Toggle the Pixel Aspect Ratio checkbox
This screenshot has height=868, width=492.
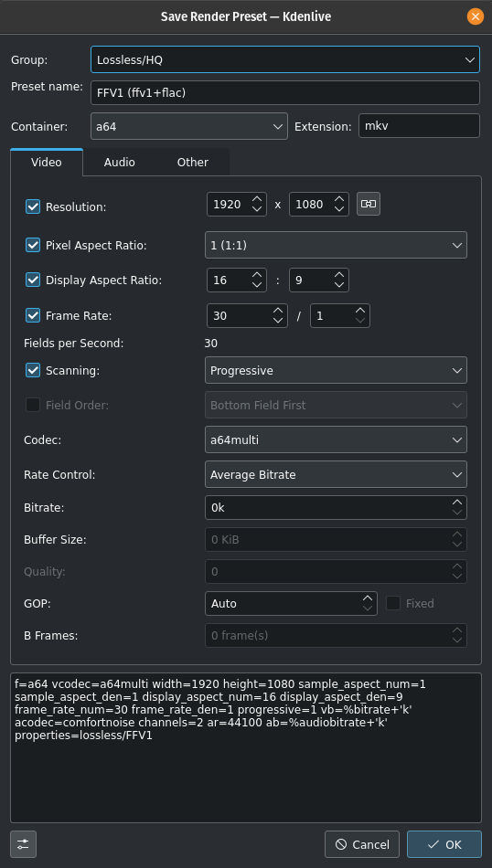pos(33,245)
